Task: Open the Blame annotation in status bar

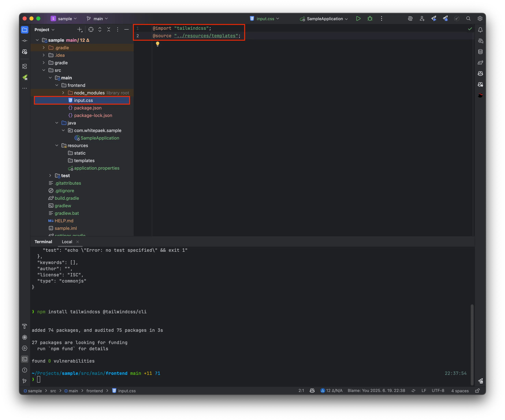Action: point(376,391)
